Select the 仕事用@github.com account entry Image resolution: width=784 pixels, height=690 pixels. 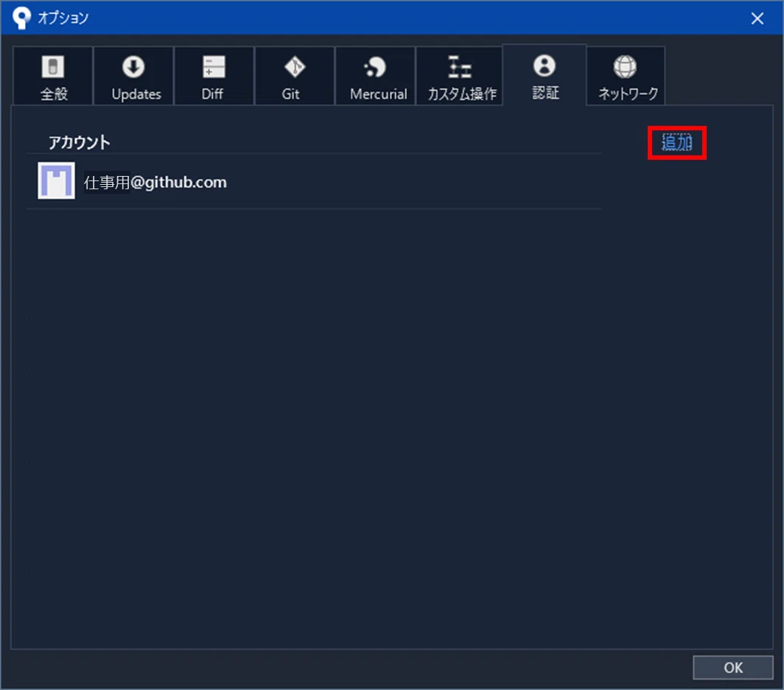pos(314,181)
